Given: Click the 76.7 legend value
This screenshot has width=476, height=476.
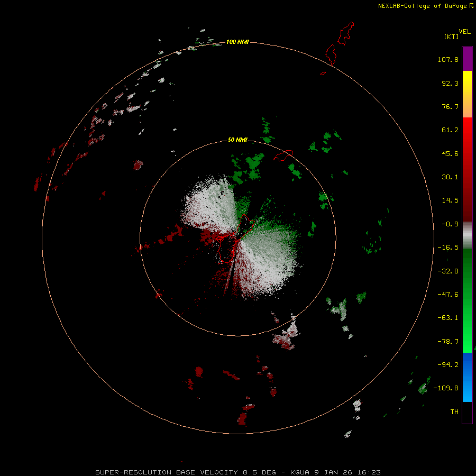Looking at the screenshot, I should [x=450, y=106].
